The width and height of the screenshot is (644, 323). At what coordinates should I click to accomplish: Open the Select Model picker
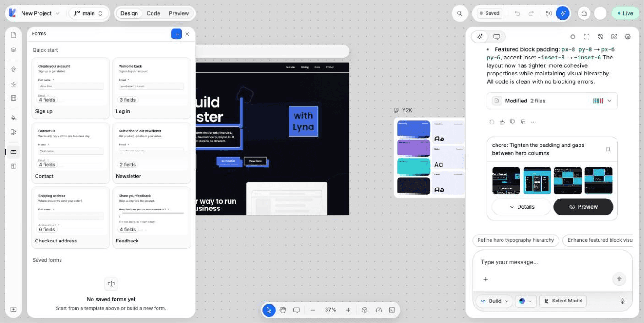tap(563, 301)
